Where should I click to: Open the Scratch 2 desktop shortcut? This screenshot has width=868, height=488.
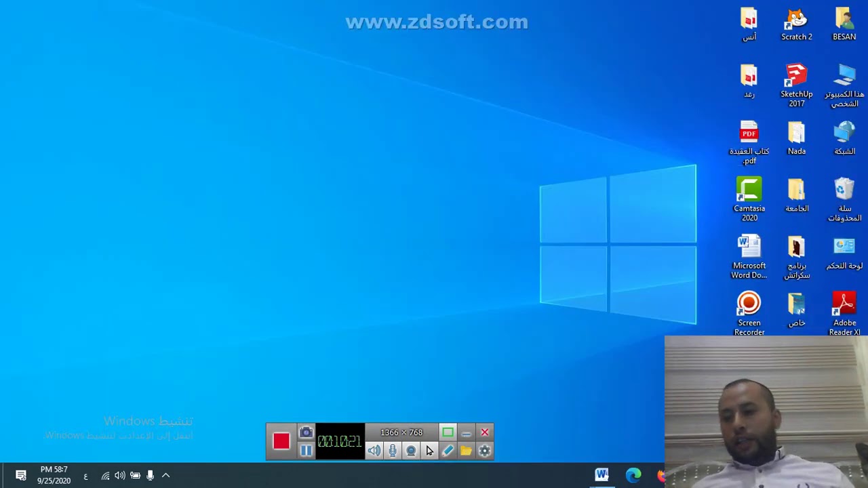(797, 24)
